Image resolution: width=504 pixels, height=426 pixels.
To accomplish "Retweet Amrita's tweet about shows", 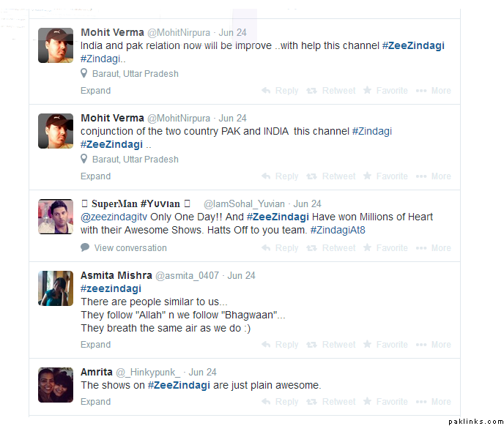I will pyautogui.click(x=331, y=402).
